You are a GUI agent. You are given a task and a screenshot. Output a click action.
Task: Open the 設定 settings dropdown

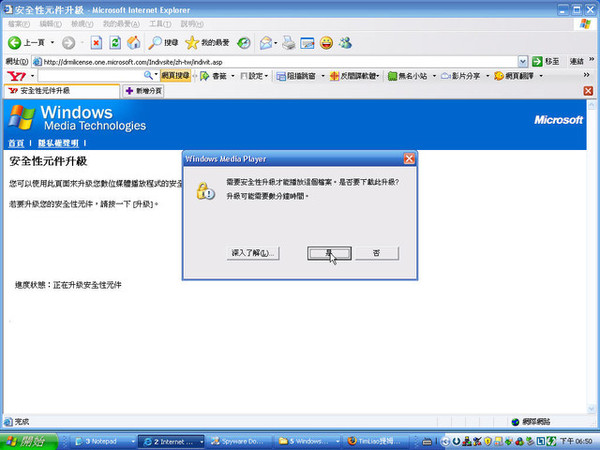(254, 76)
